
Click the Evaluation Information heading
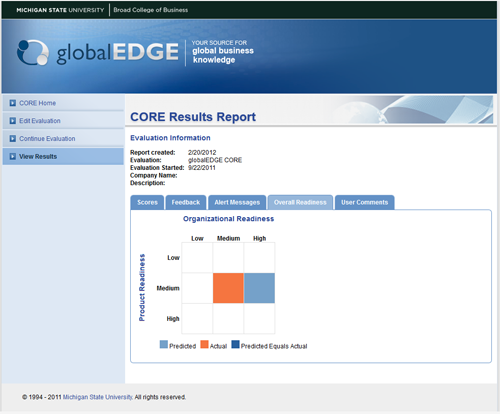tap(170, 138)
